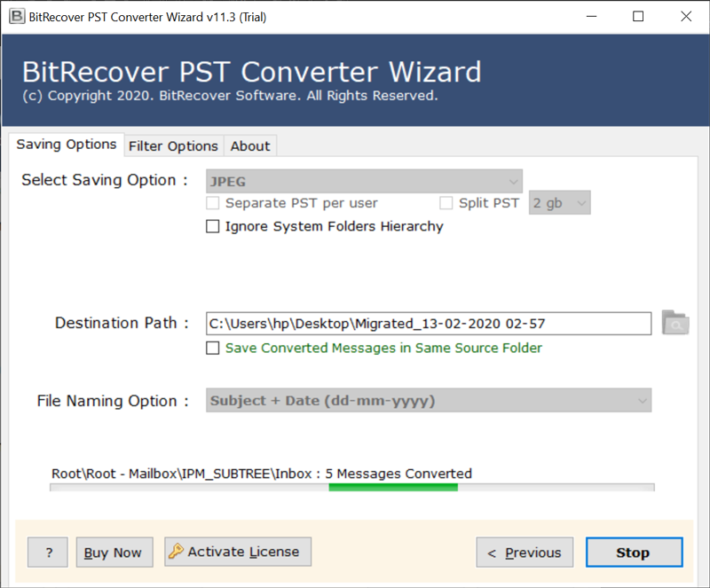This screenshot has width=710, height=588.
Task: Expand the 2 gb split size dropdown
Action: pos(560,203)
